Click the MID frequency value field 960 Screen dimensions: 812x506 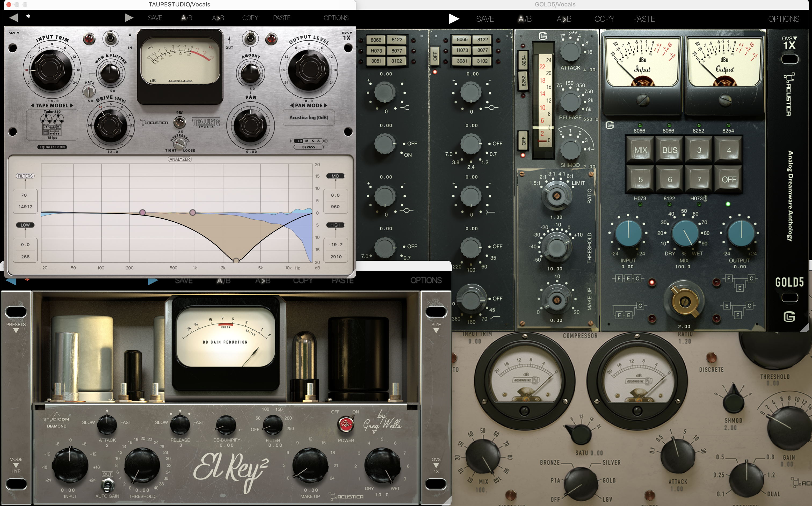[335, 207]
